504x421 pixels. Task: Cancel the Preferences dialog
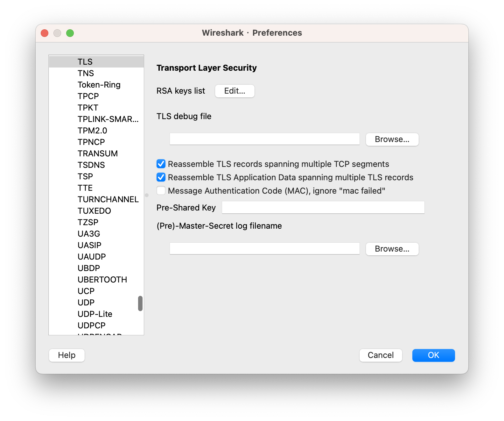(x=381, y=355)
